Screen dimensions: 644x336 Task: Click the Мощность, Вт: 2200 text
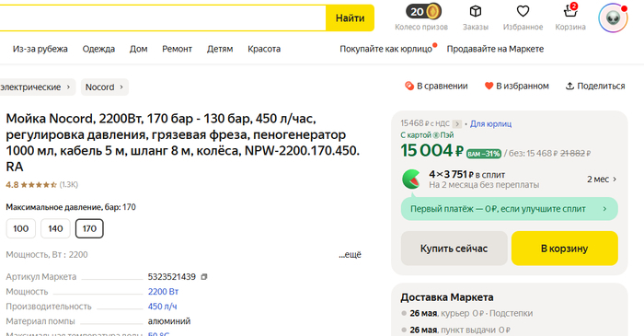click(47, 255)
